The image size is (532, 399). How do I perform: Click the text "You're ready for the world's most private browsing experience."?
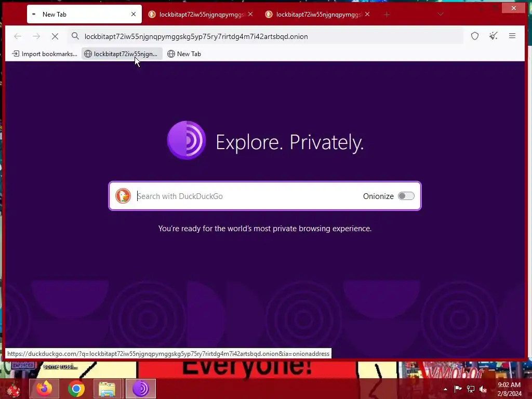click(x=264, y=229)
